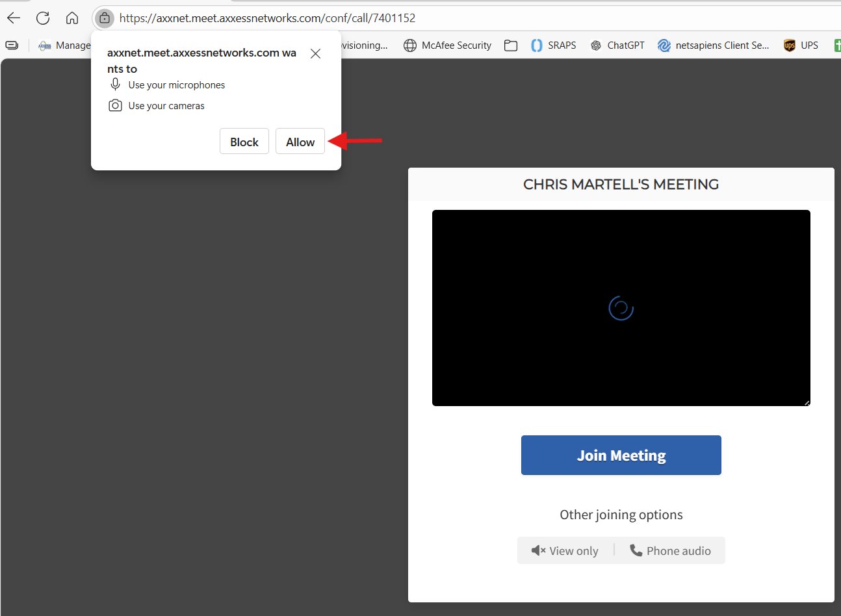
Task: Open the Manage bookmark in bookmarks bar
Action: 64,45
